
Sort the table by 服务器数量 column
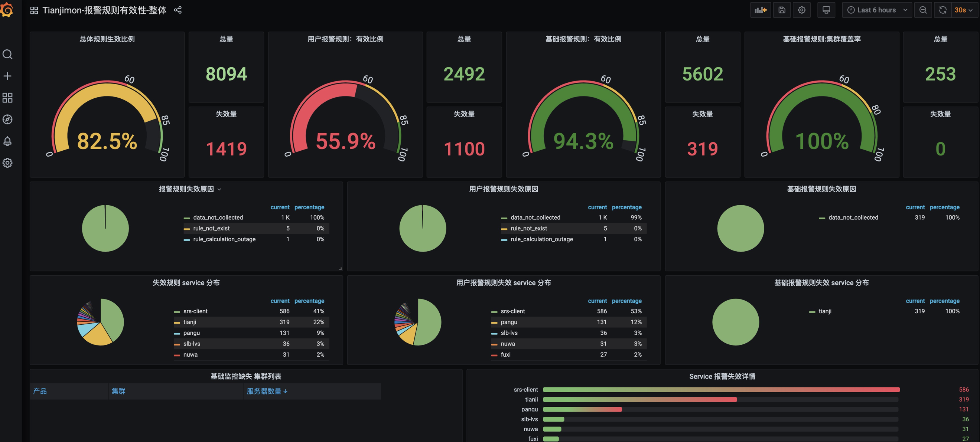pyautogui.click(x=266, y=391)
